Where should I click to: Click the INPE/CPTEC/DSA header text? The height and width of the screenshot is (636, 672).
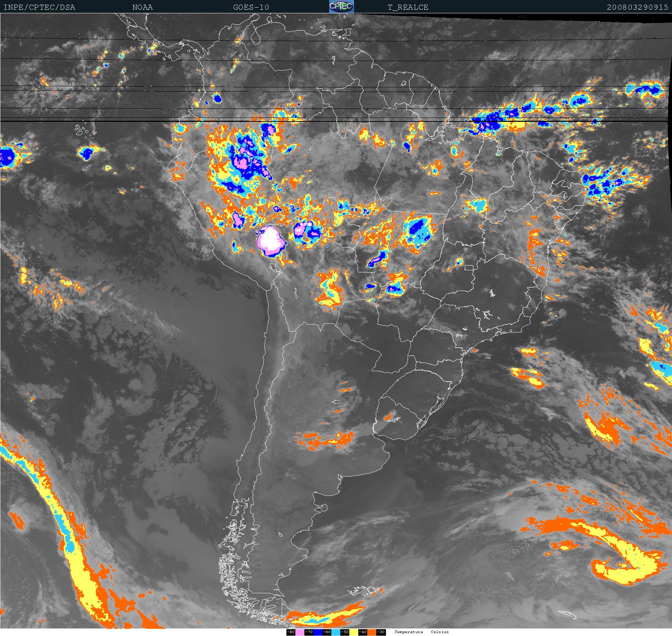click(39, 8)
